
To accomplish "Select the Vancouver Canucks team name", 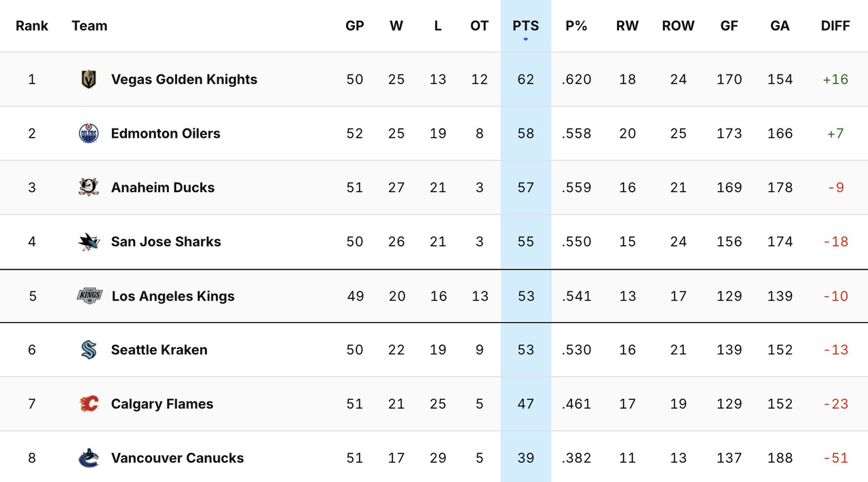I will 177,458.
